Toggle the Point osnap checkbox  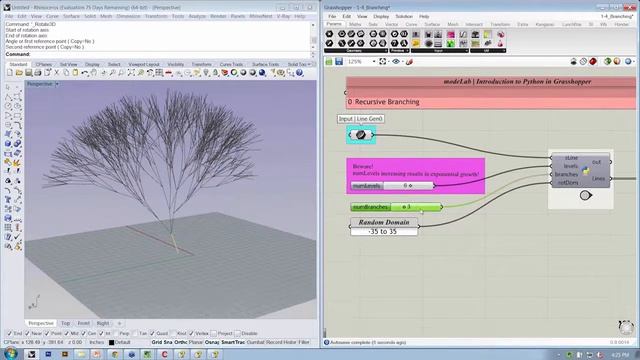click(47, 333)
